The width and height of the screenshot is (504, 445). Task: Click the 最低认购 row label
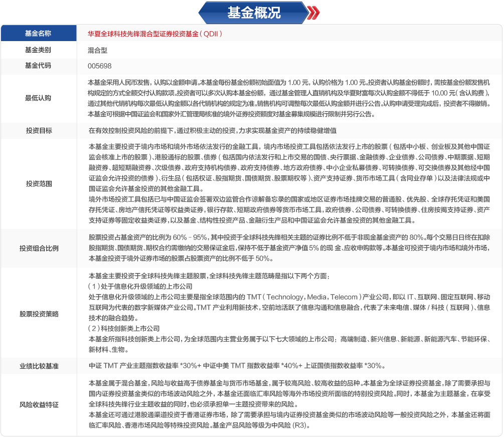coord(38,98)
